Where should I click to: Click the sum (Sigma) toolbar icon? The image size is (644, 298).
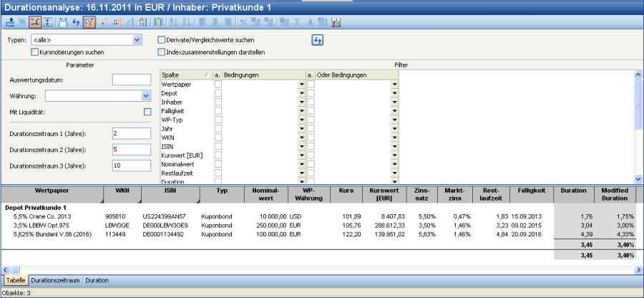coord(297,22)
